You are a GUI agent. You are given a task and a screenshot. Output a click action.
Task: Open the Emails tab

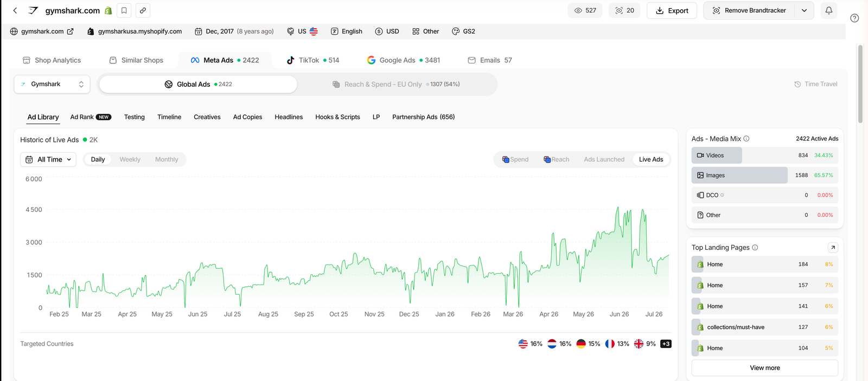point(490,60)
